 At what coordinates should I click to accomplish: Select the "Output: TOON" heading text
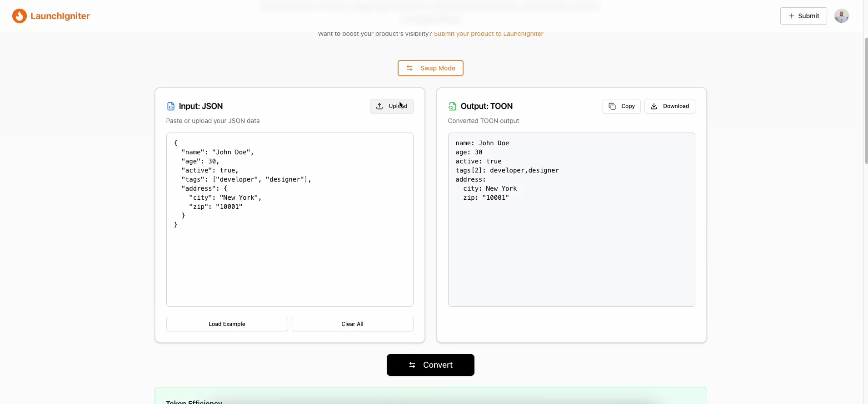[487, 106]
